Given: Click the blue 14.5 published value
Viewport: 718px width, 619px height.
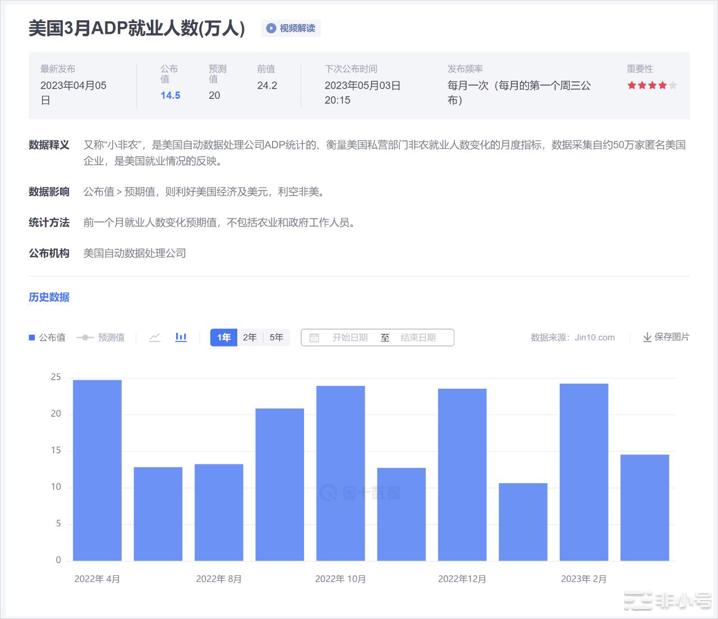Looking at the screenshot, I should pos(170,95).
